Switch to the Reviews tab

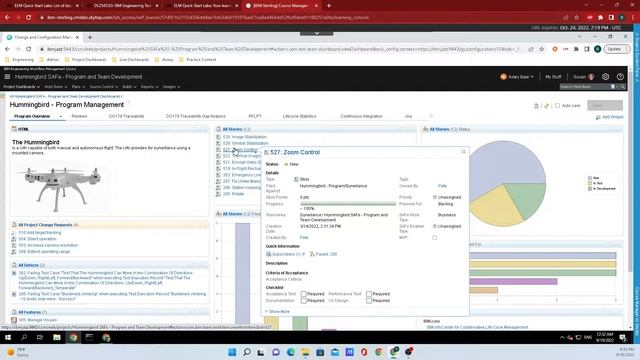coord(79,116)
